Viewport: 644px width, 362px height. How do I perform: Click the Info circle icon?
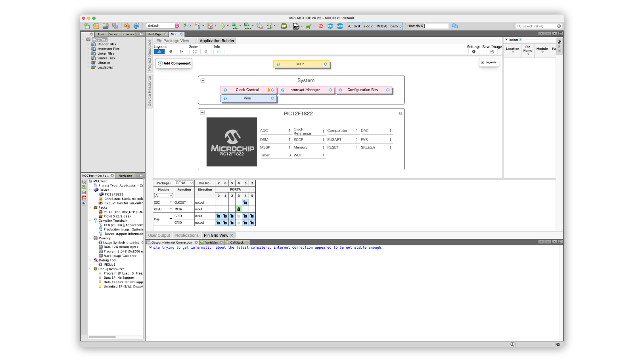(x=218, y=51)
